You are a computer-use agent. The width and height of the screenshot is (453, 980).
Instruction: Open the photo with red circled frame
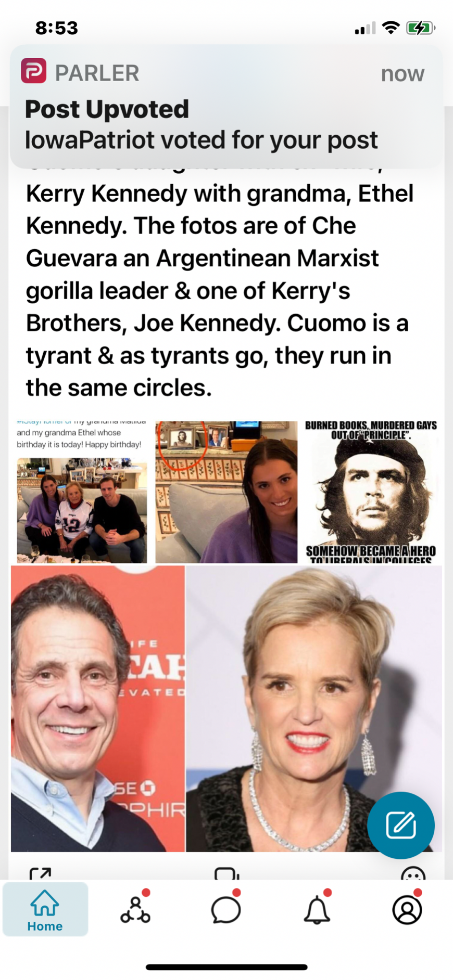(227, 492)
